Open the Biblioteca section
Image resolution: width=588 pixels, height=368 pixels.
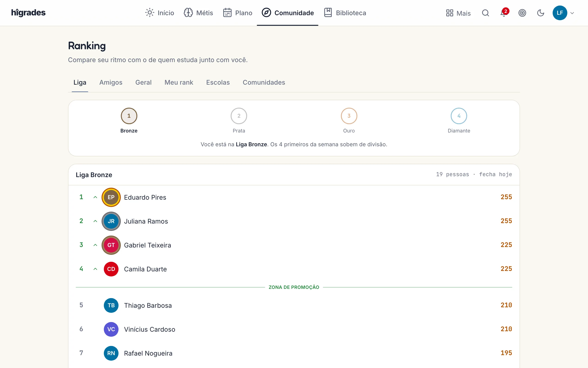[x=345, y=13]
